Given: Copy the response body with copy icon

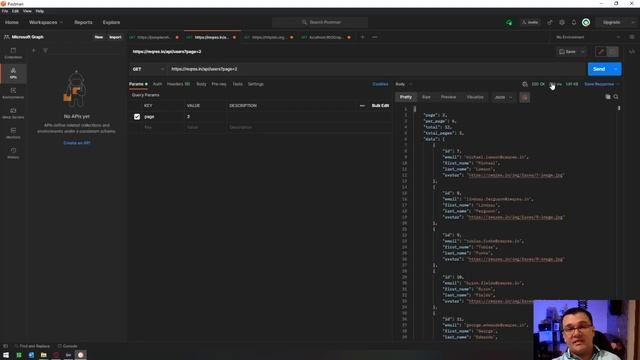Looking at the screenshot, I should click(x=608, y=97).
